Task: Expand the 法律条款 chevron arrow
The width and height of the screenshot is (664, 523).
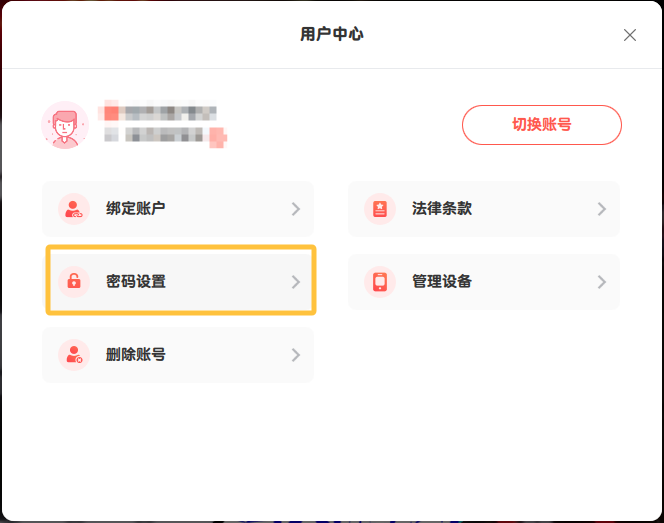Action: coord(602,209)
